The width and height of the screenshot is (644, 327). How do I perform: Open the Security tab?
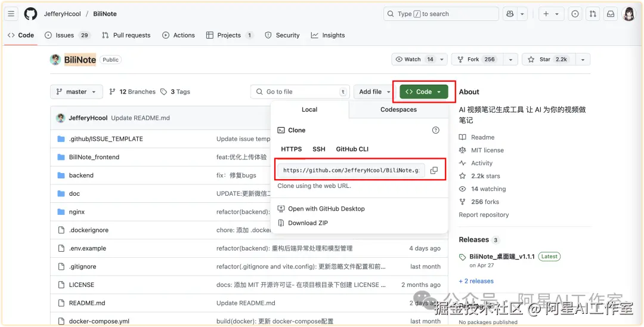click(x=282, y=35)
